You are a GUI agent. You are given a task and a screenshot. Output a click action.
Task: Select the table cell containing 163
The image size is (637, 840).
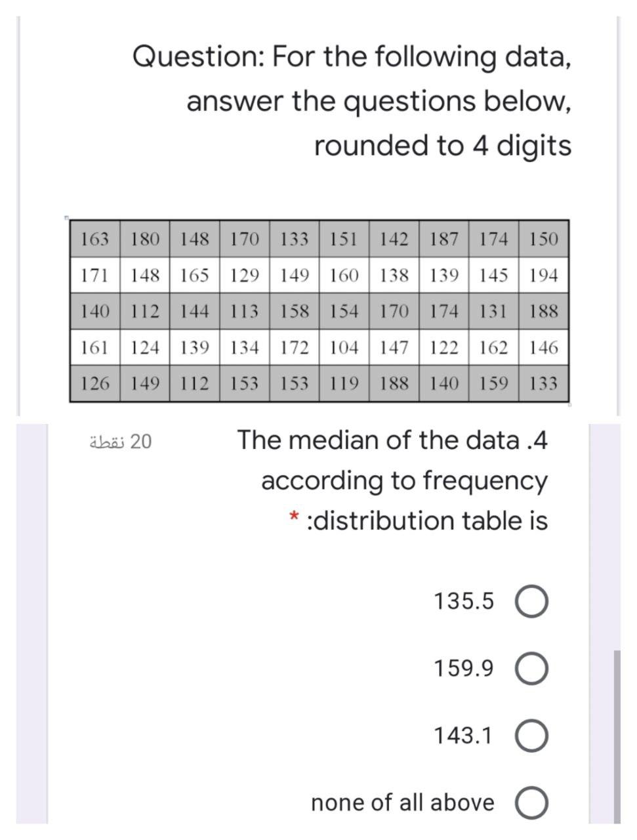point(96,238)
